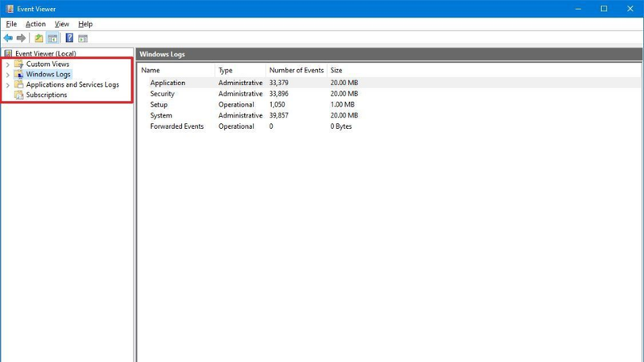
Task: Click the Event Viewer title bar app icon
Action: pyautogui.click(x=10, y=9)
